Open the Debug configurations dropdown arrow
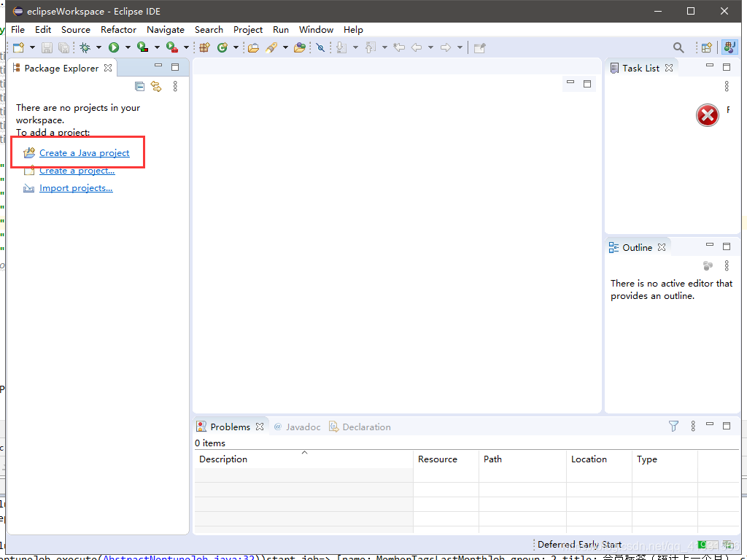This screenshot has height=560, width=747. point(98,47)
